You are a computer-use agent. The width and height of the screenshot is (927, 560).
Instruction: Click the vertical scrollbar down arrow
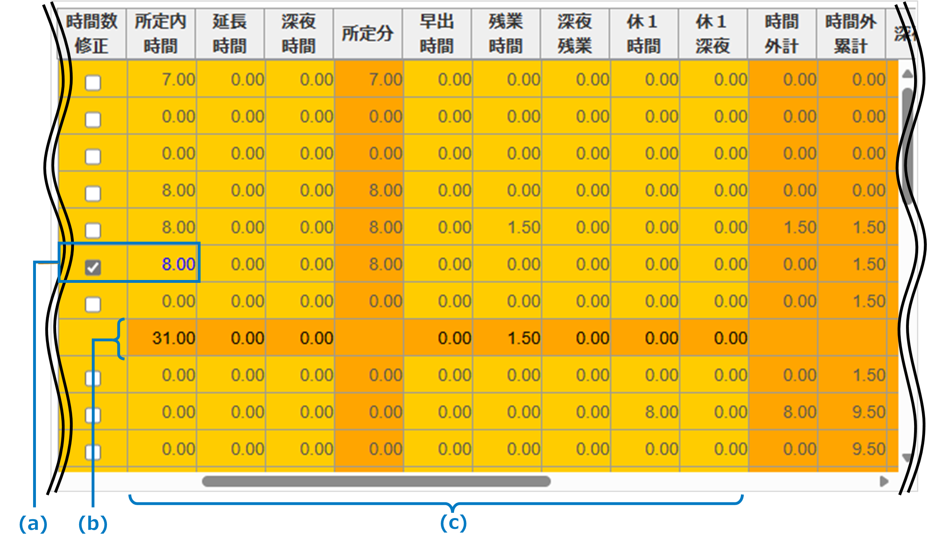tap(907, 457)
